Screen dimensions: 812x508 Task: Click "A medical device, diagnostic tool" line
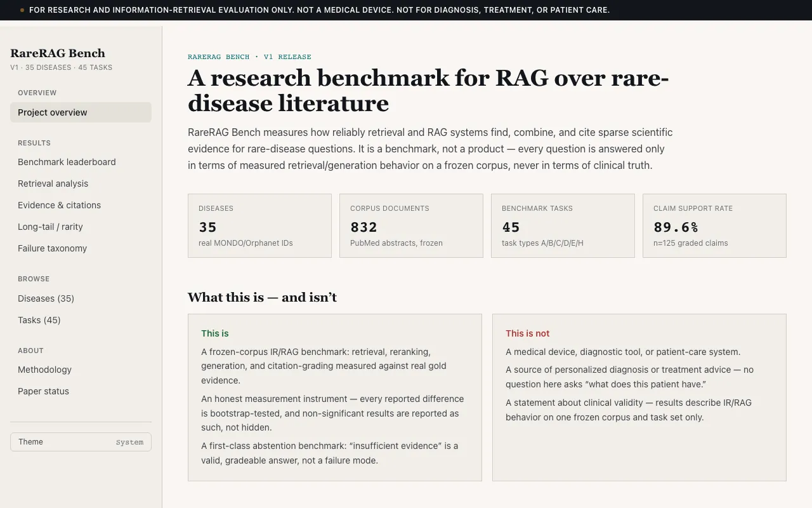point(623,352)
